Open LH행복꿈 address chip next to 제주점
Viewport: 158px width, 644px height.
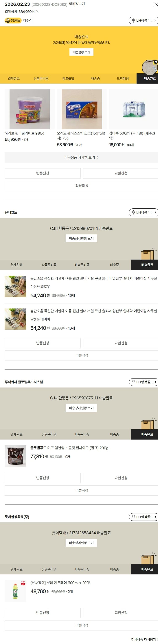[x=143, y=20]
